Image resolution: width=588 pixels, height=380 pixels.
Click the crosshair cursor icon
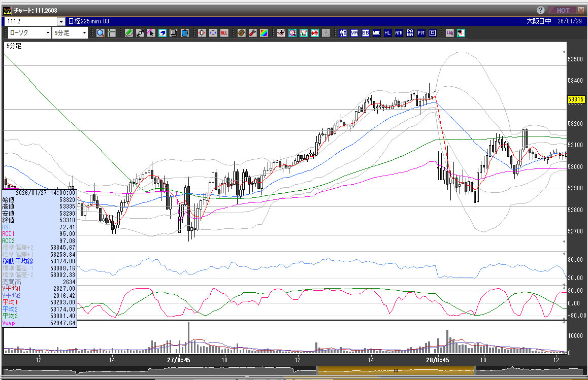(111, 33)
